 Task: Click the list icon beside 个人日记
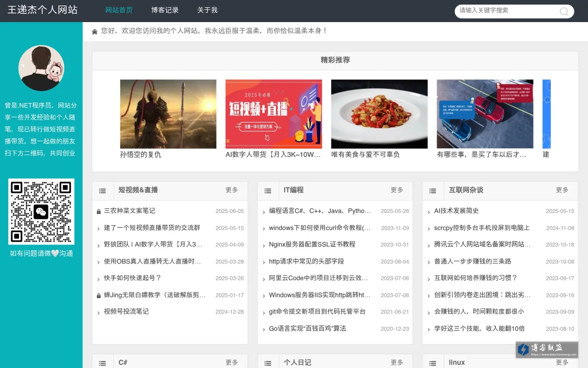[268, 364]
